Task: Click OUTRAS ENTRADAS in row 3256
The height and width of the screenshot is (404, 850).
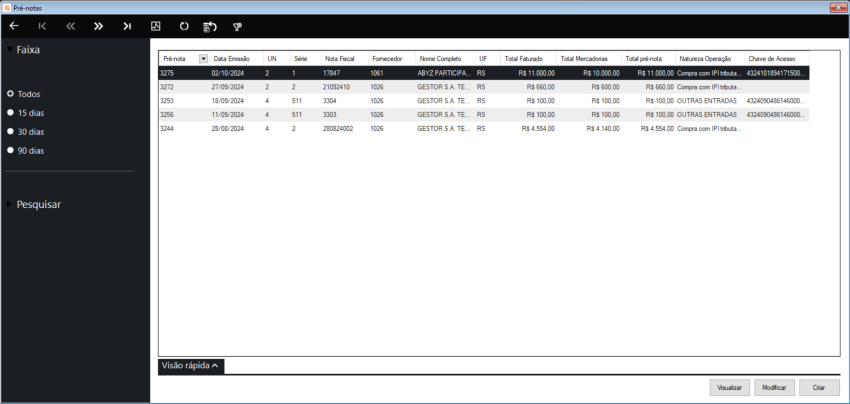Action: [x=707, y=114]
